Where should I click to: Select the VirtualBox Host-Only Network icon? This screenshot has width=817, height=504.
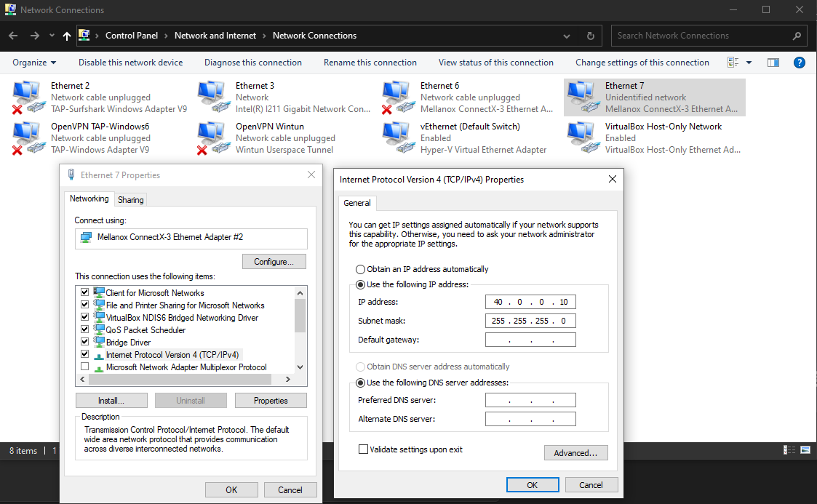click(x=583, y=138)
